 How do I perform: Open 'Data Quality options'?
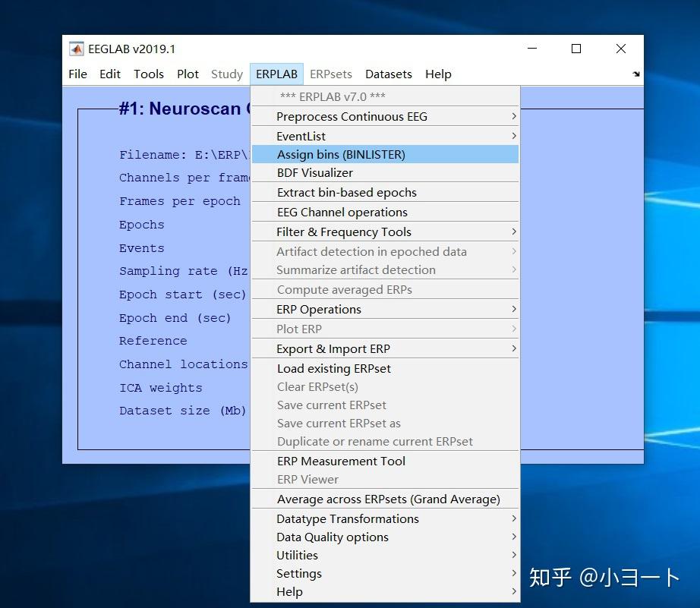pyautogui.click(x=333, y=537)
